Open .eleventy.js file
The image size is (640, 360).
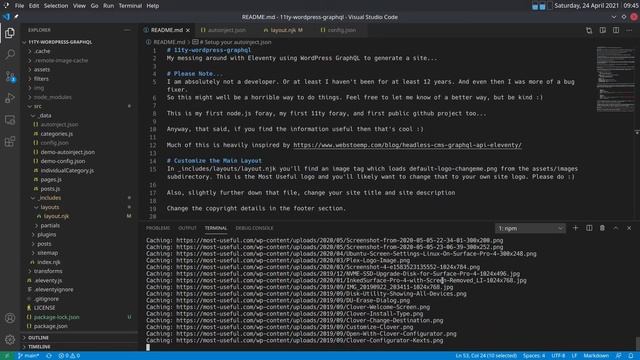pyautogui.click(x=48, y=280)
